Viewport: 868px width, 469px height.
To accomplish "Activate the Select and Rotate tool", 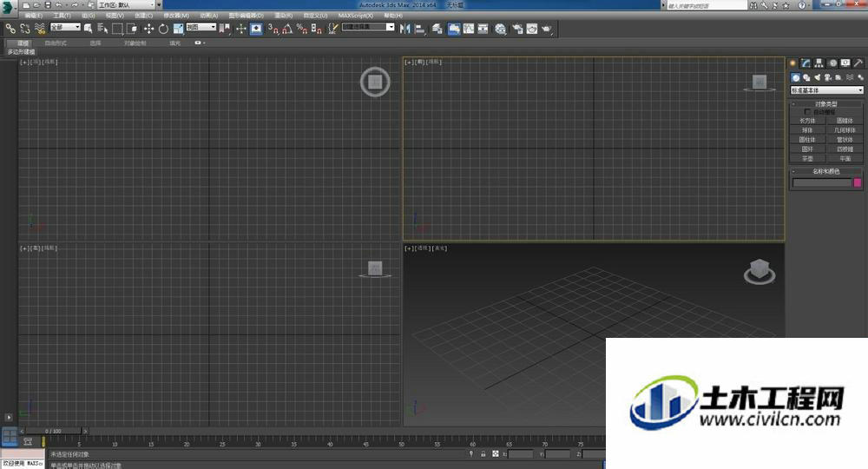I will 163,29.
